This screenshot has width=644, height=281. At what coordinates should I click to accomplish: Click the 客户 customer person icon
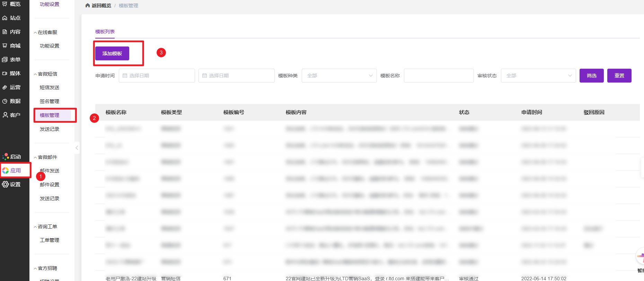[5, 115]
